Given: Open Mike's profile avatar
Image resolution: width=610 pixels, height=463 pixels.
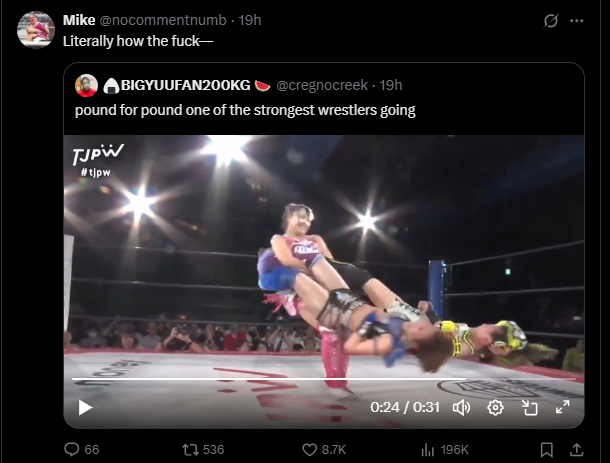Looking at the screenshot, I should [36, 30].
